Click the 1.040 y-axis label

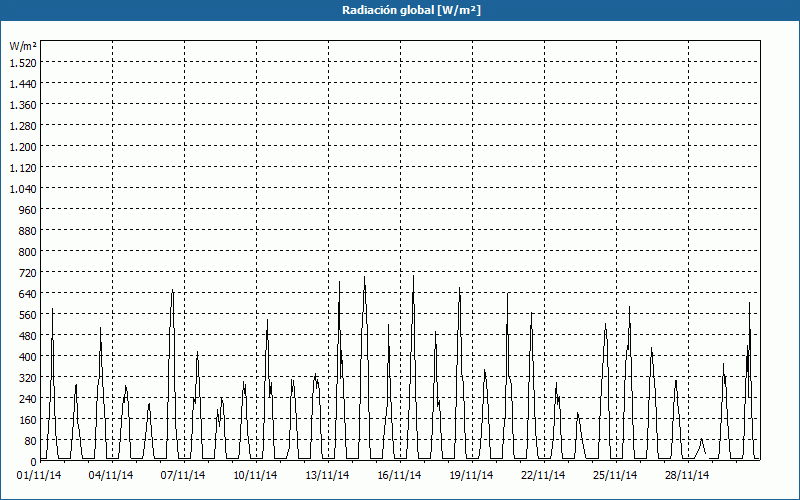23,188
